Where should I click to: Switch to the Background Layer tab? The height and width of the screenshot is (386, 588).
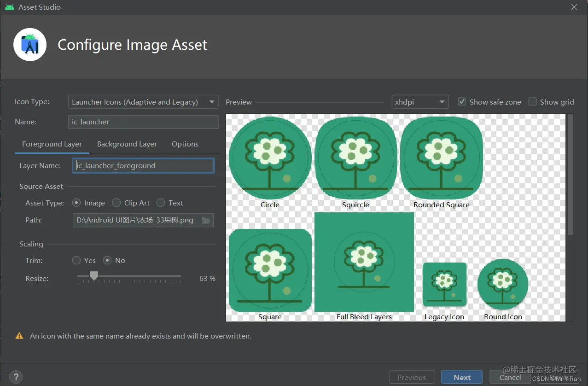pyautogui.click(x=127, y=144)
